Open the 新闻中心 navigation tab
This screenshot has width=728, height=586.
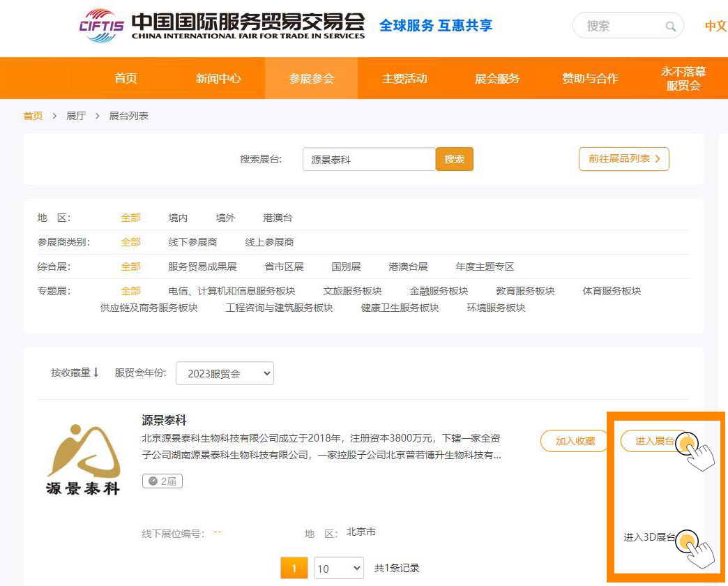[x=218, y=78]
